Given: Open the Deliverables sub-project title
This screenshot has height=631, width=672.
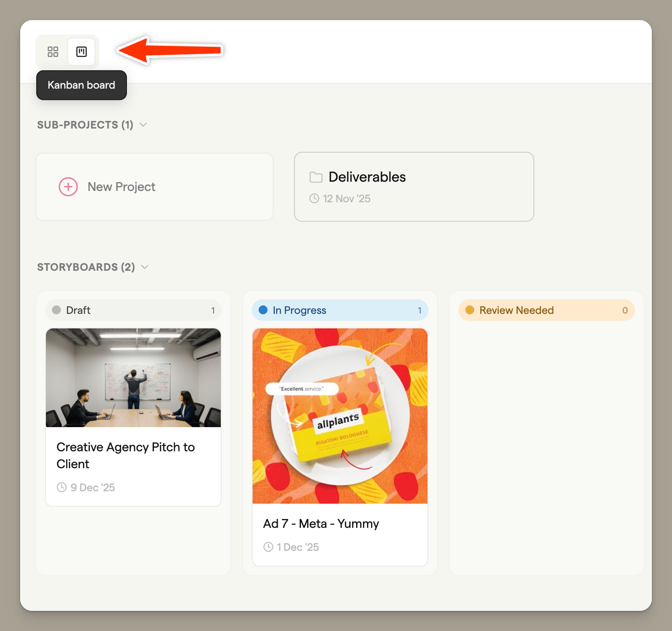Looking at the screenshot, I should click(x=367, y=177).
